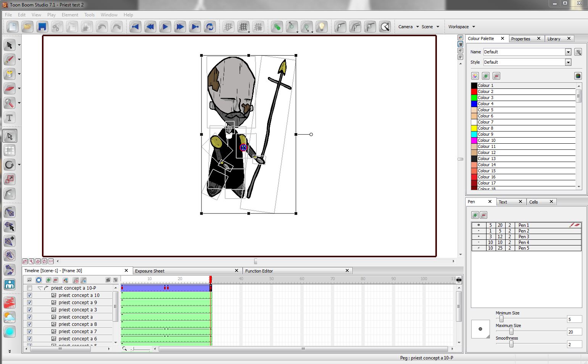The height and width of the screenshot is (364, 588).
Task: Click the Undo toolbar icon
Action: (101, 27)
